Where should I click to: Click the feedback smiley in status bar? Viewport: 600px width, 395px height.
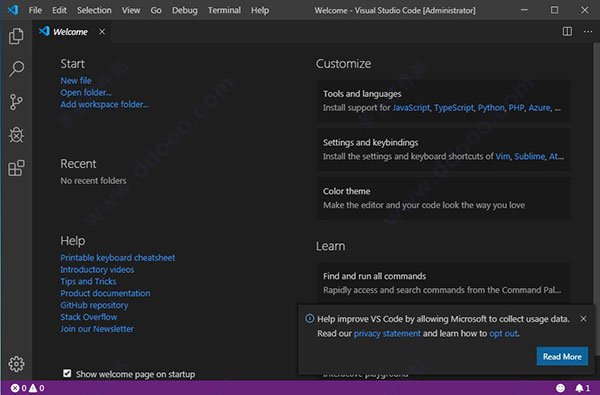(560, 388)
